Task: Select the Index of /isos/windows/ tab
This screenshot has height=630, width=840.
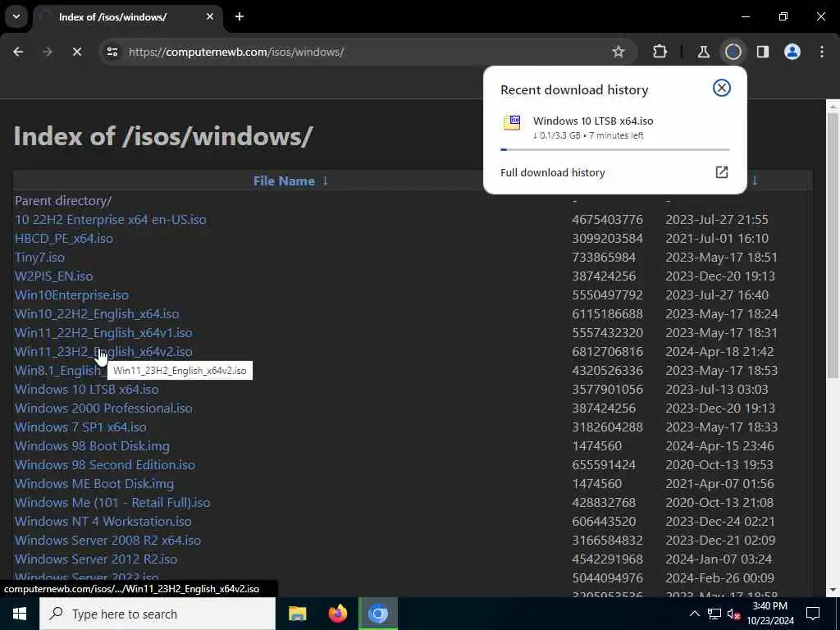Action: [x=127, y=16]
